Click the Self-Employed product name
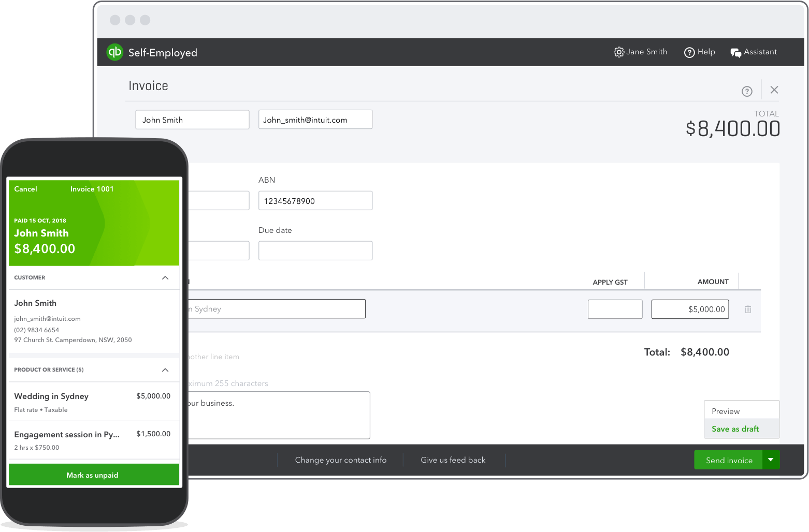Image resolution: width=809 pixels, height=532 pixels. pyautogui.click(x=163, y=53)
